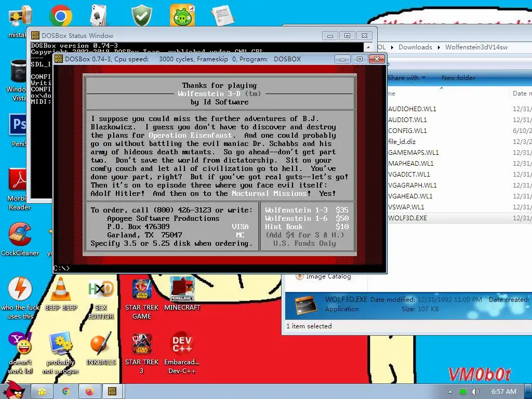Open the SEX EDITOR HxD icon
This screenshot has height=399, width=532.
101,289
